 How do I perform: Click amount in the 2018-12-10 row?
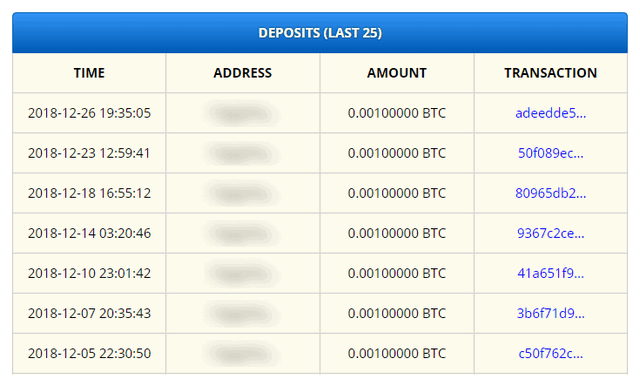point(397,273)
